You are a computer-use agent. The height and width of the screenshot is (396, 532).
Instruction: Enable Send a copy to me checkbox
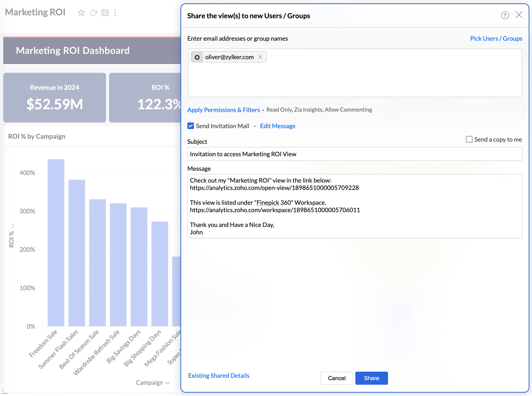(469, 139)
